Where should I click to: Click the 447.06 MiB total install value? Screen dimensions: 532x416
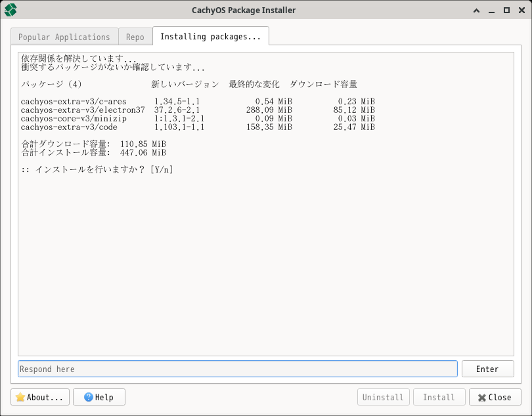coord(143,153)
